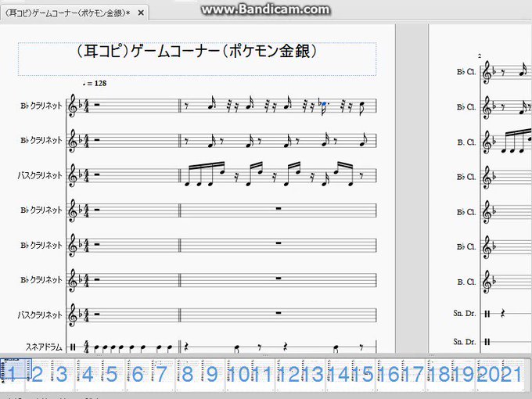532x399 pixels.
Task: Show page 8 via the navigator
Action: pyautogui.click(x=187, y=375)
